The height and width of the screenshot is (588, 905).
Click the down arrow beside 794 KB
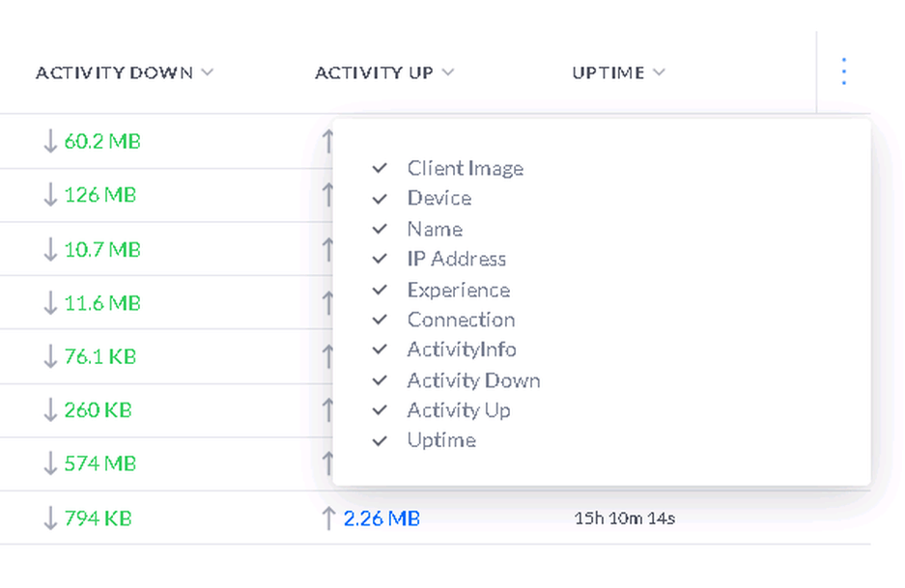tap(50, 518)
